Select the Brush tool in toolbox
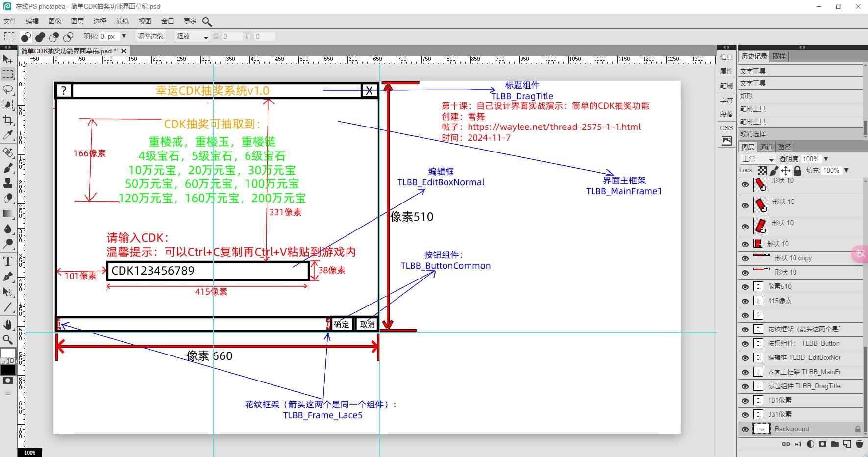The image size is (868, 457). (x=8, y=168)
